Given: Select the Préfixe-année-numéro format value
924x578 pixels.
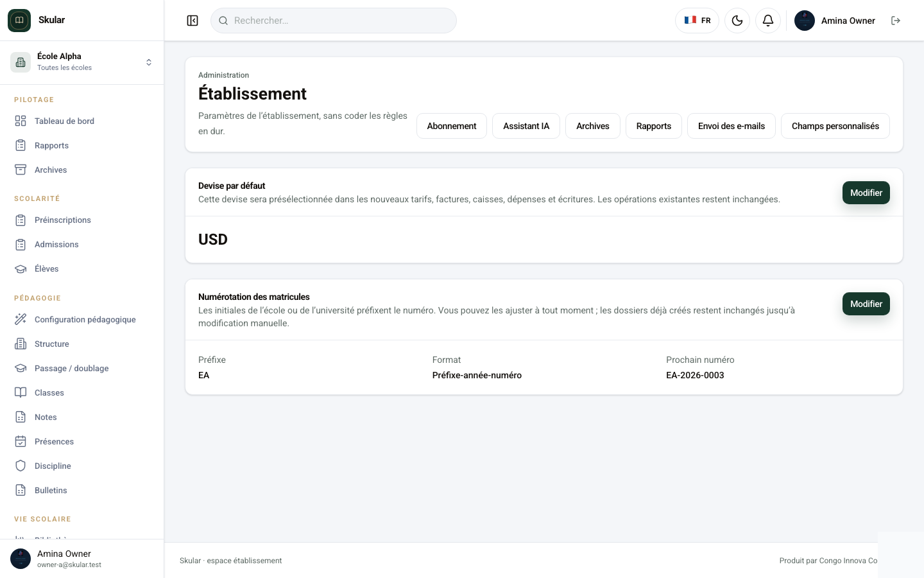Looking at the screenshot, I should (x=477, y=375).
